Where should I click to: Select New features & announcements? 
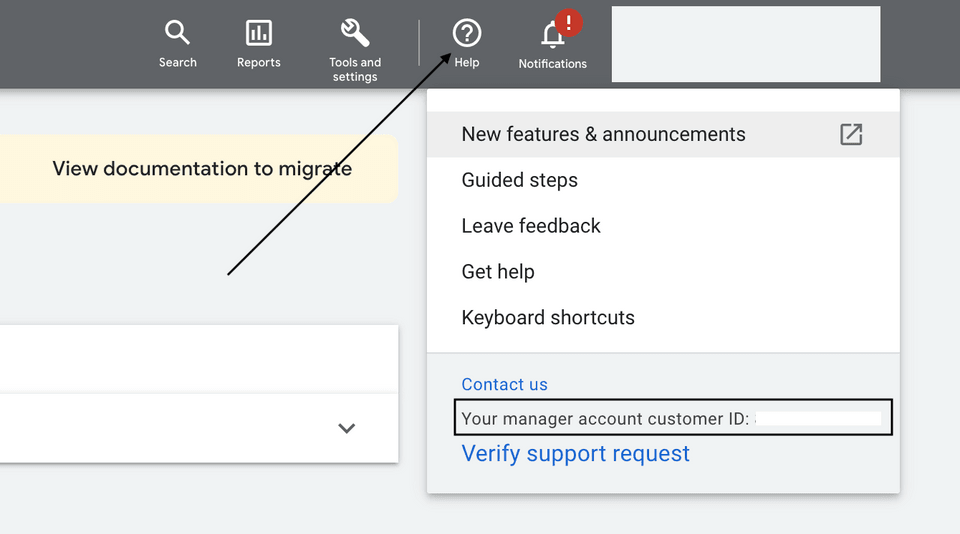pos(663,134)
